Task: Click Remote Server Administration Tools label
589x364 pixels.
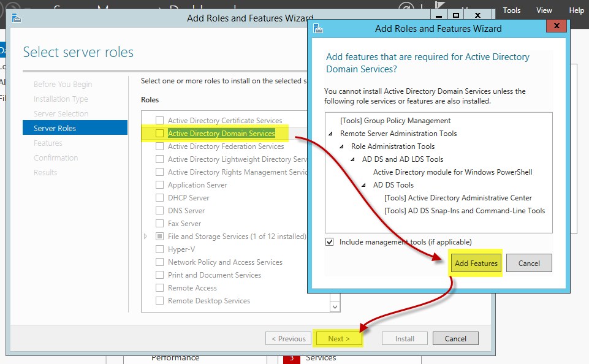Action: pyautogui.click(x=398, y=134)
